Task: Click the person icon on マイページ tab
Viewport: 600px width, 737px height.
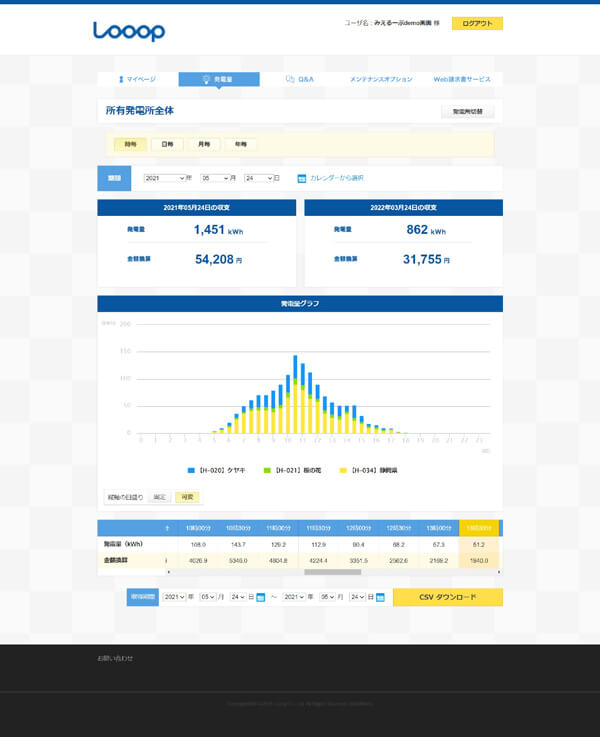Action: click(x=121, y=79)
